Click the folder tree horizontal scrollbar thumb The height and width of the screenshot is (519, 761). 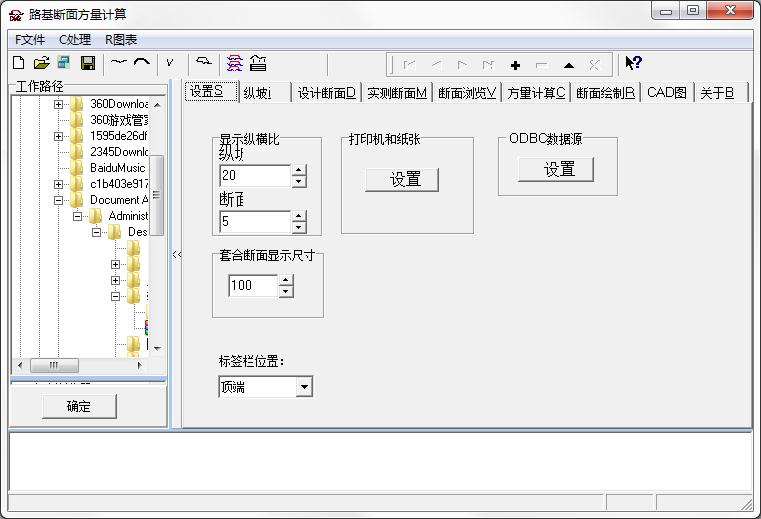click(x=54, y=365)
